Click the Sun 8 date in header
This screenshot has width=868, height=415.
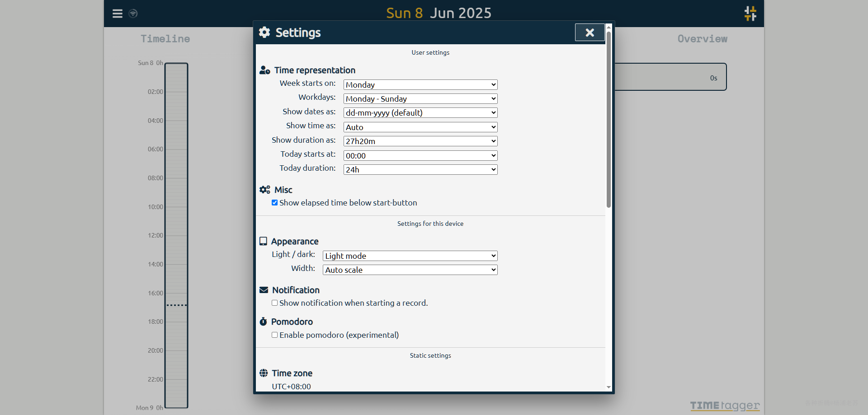coord(405,13)
